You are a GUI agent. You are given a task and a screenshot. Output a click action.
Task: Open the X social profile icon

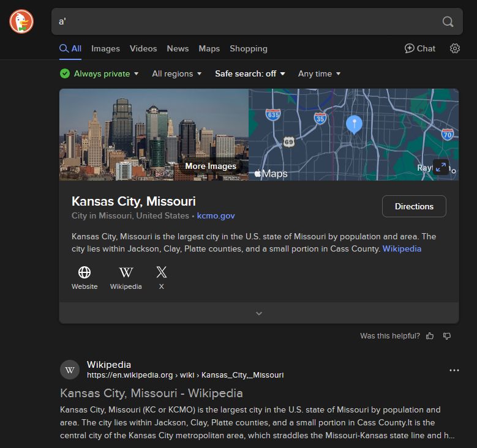(x=162, y=272)
